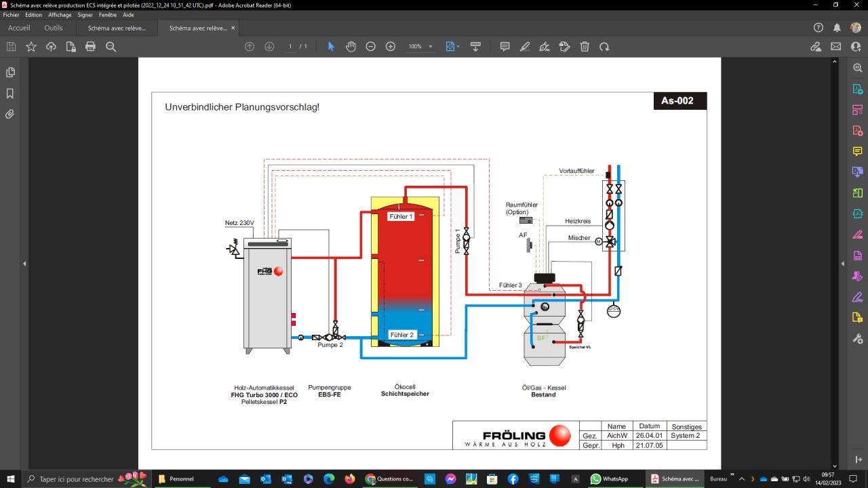This screenshot has height=488, width=868.
Task: Click the share link icon
Action: 816,47
